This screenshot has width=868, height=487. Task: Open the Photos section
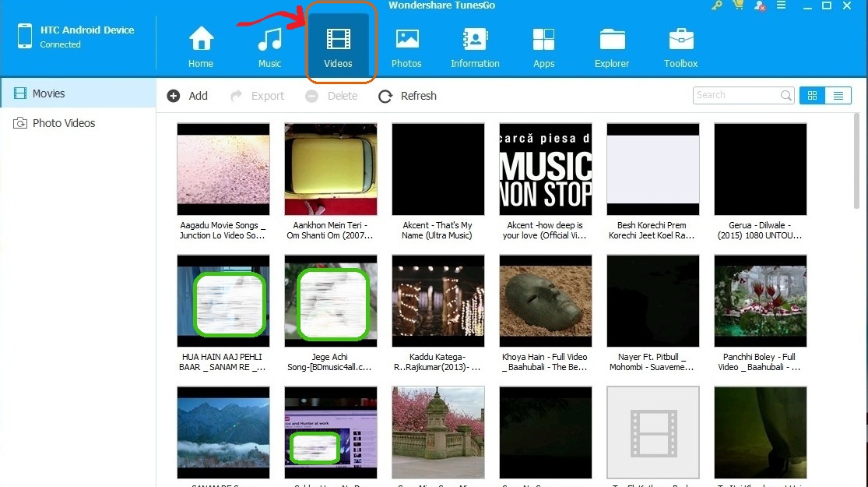pos(406,47)
